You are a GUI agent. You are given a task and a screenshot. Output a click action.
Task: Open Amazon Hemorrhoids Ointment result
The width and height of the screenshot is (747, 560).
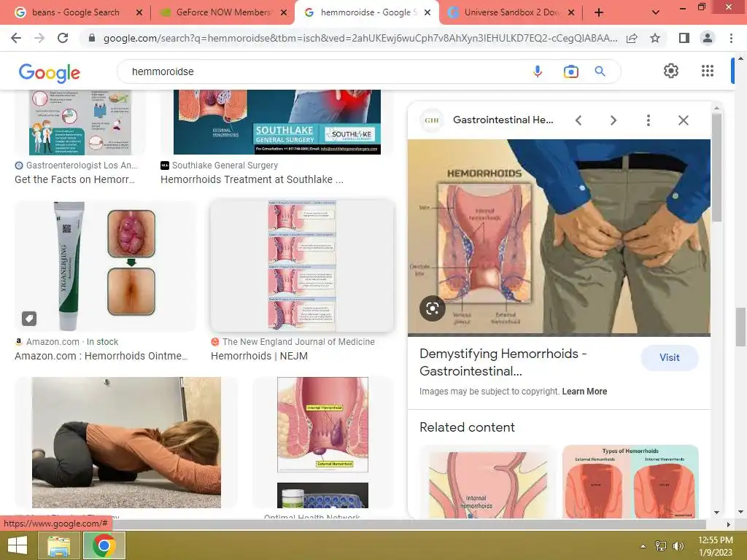[101, 356]
